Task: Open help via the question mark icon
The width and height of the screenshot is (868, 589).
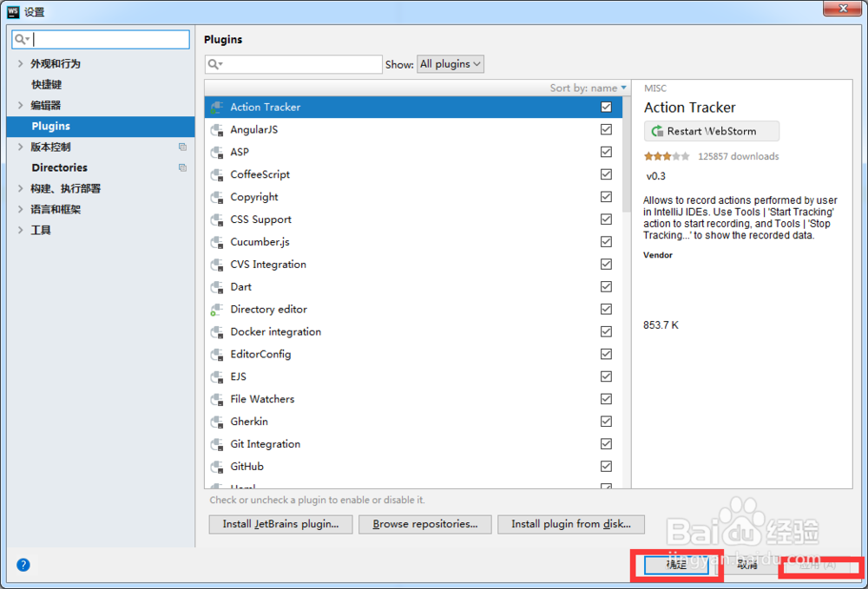Action: 23,565
